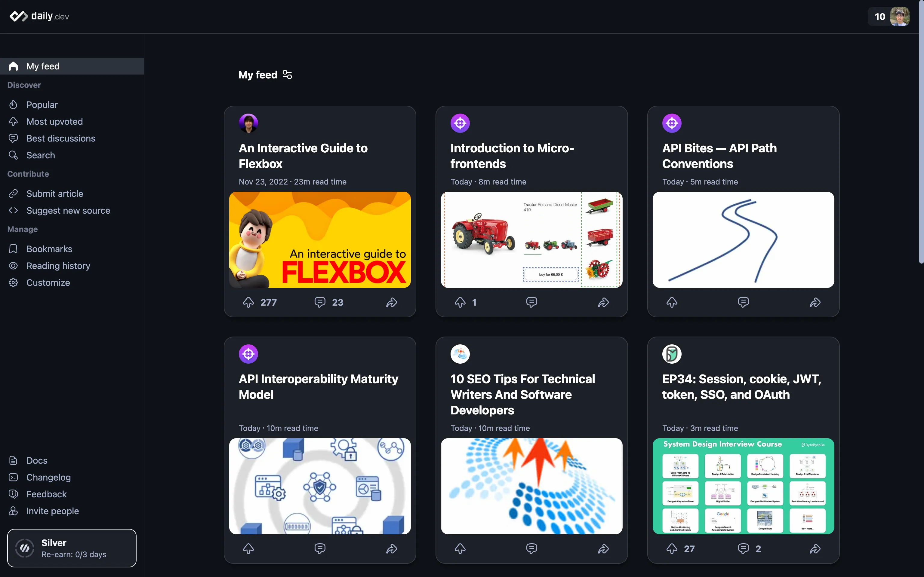This screenshot has height=577, width=924.
Task: Click the daily.dev logo
Action: pyautogui.click(x=39, y=16)
